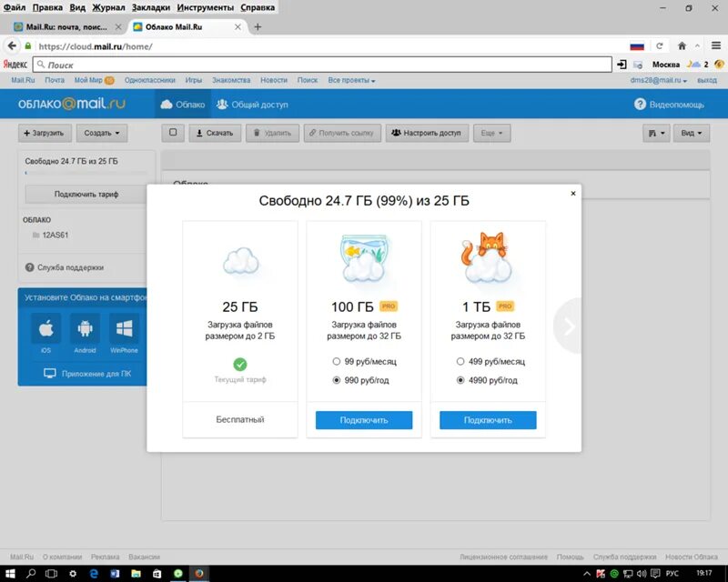Click the выход logout link
Viewport: 728px width, 582px height.
[x=707, y=80]
